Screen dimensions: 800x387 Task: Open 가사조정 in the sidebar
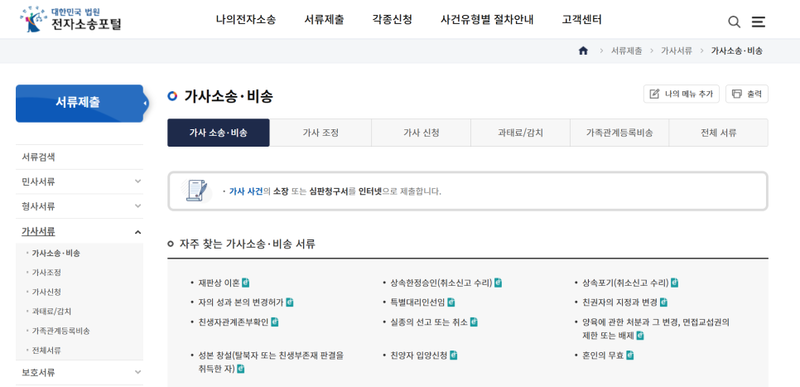(x=46, y=272)
